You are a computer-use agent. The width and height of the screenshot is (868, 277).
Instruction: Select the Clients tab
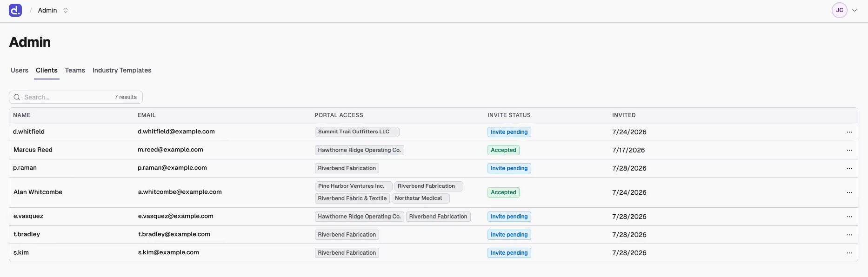coord(47,70)
